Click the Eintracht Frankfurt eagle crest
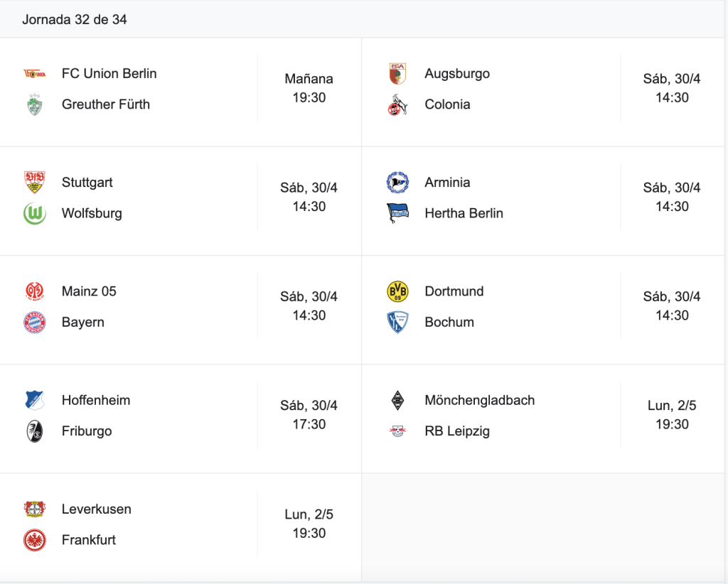Image resolution: width=728 pixels, height=584 pixels. pyautogui.click(x=35, y=540)
